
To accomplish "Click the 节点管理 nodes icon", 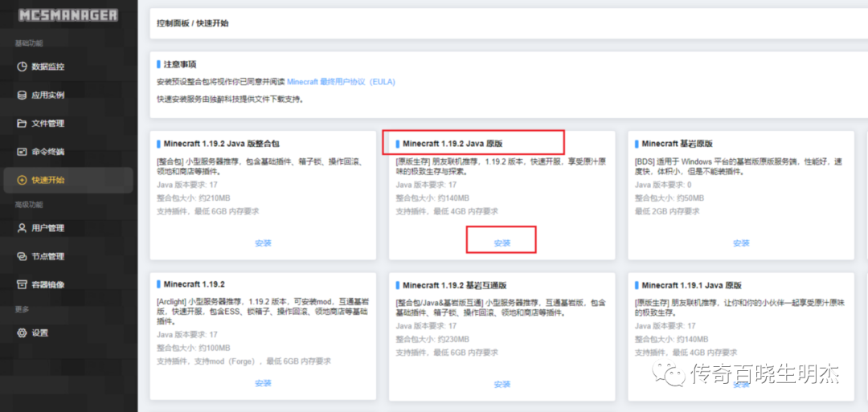I will click(23, 257).
